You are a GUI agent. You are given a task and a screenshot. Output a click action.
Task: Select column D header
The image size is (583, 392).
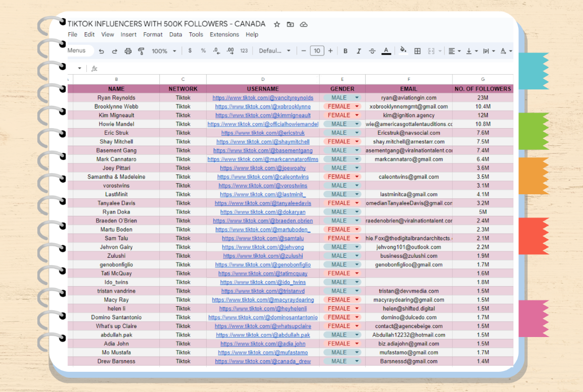point(263,79)
